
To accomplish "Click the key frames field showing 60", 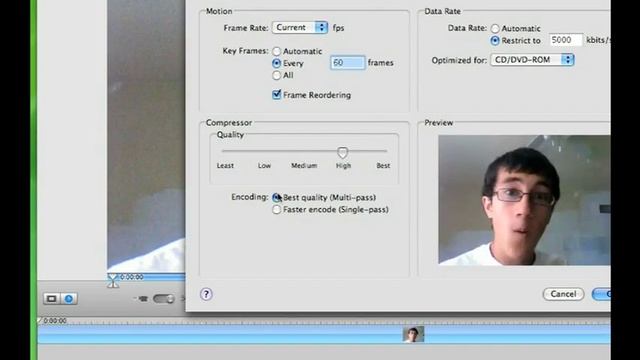I will (347, 62).
